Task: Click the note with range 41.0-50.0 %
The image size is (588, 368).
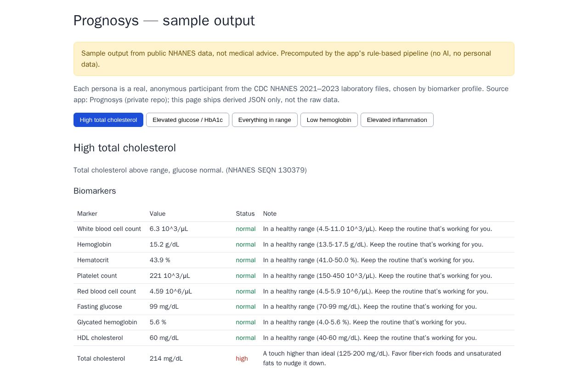Action: click(x=369, y=260)
